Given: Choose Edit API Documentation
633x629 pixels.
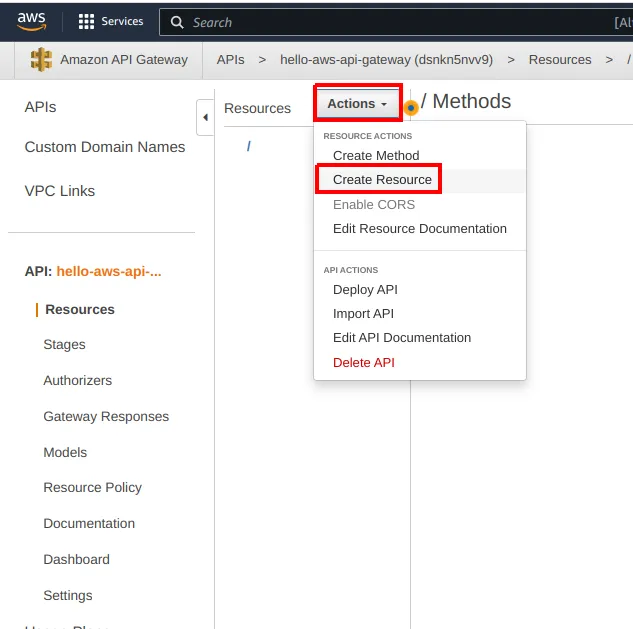Looking at the screenshot, I should coord(402,338).
